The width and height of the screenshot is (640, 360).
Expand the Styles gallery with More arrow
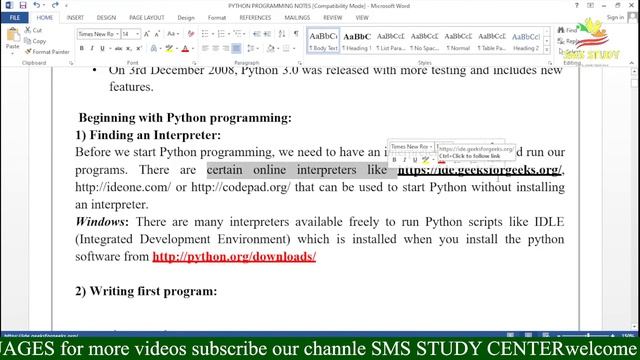pos(547,51)
